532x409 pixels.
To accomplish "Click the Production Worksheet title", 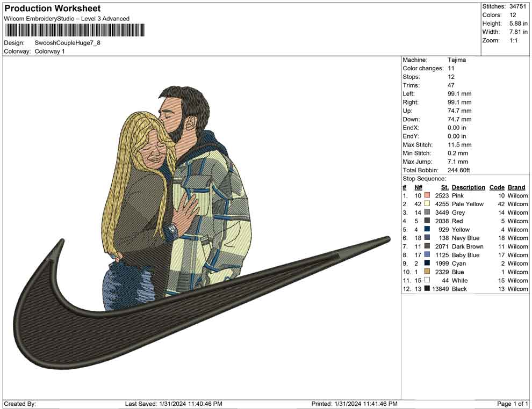I will (53, 9).
